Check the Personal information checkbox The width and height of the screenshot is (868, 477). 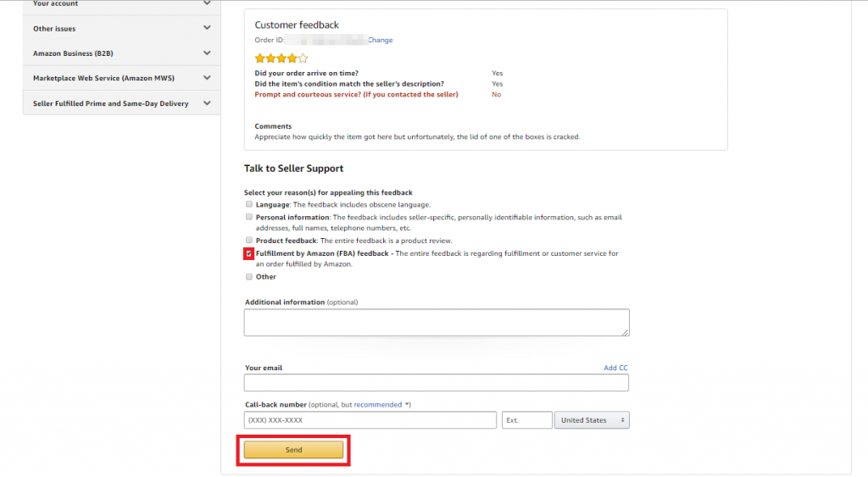coord(249,217)
